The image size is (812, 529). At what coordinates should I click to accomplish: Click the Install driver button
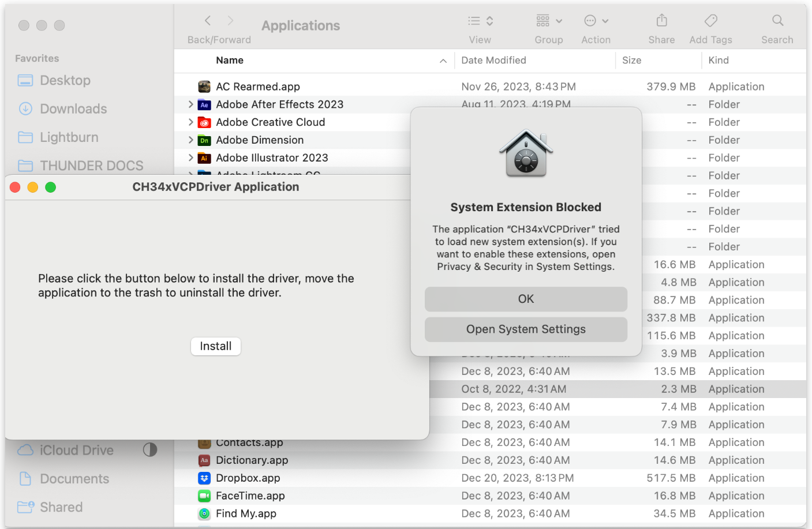215,346
